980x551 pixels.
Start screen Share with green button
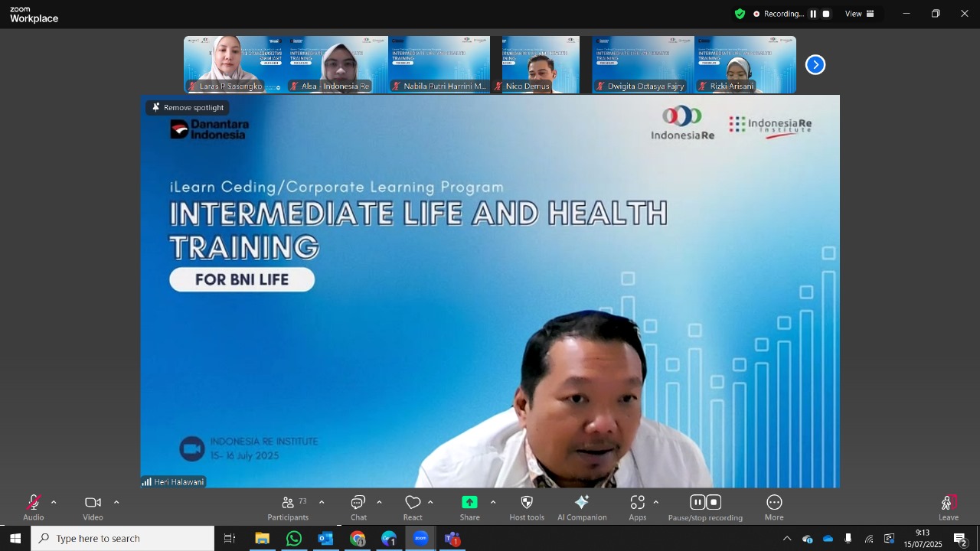469,508
